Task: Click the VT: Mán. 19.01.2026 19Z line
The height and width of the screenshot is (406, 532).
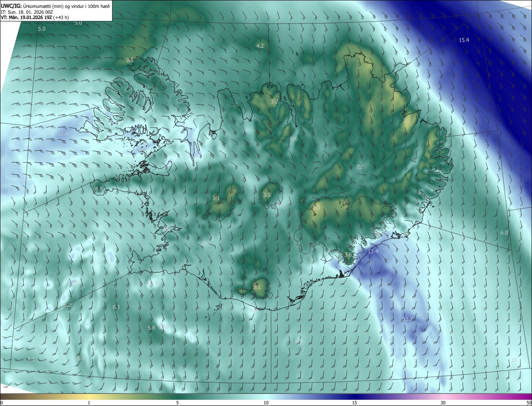Action: 35,17
